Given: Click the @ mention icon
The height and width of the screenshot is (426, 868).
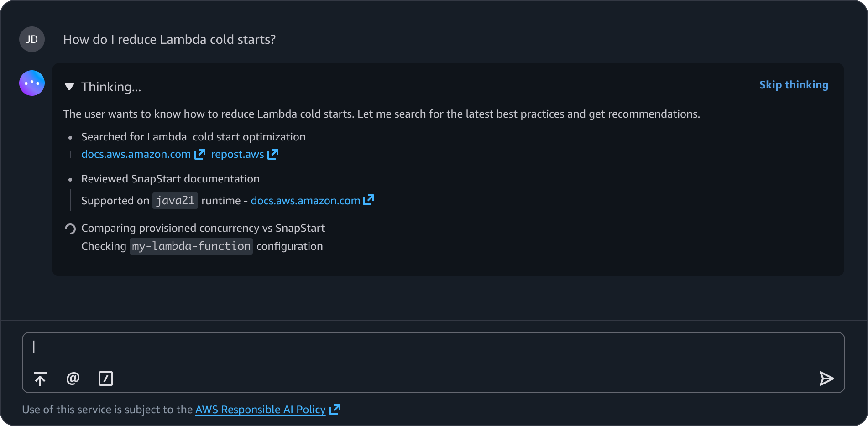Looking at the screenshot, I should (73, 379).
